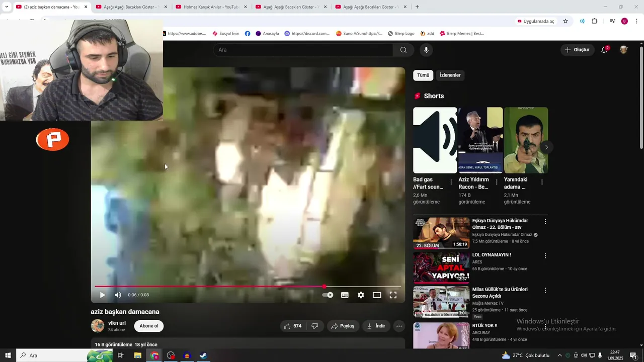Open options menu for the Aziz Yıldırım Short
Image resolution: width=644 pixels, height=362 pixels.
497,182
